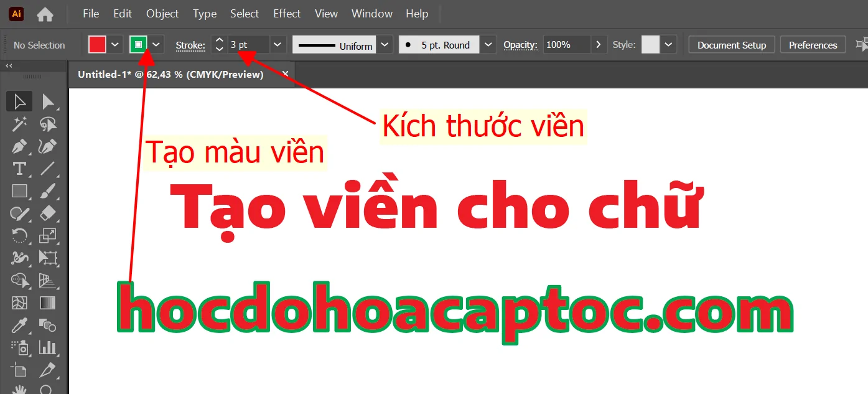The image size is (868, 394).
Task: Open Document Setup
Action: (731, 44)
